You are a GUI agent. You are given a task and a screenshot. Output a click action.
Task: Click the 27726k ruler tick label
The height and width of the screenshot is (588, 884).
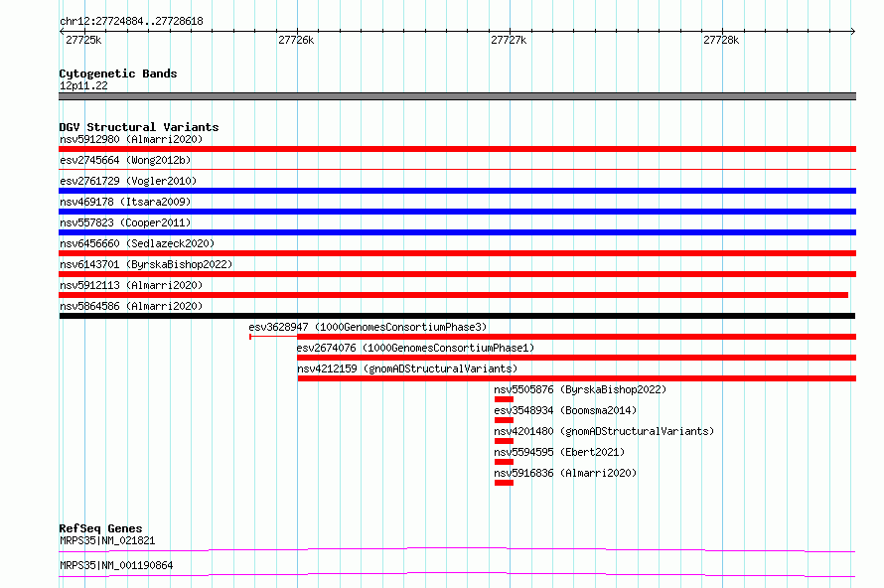click(x=296, y=40)
